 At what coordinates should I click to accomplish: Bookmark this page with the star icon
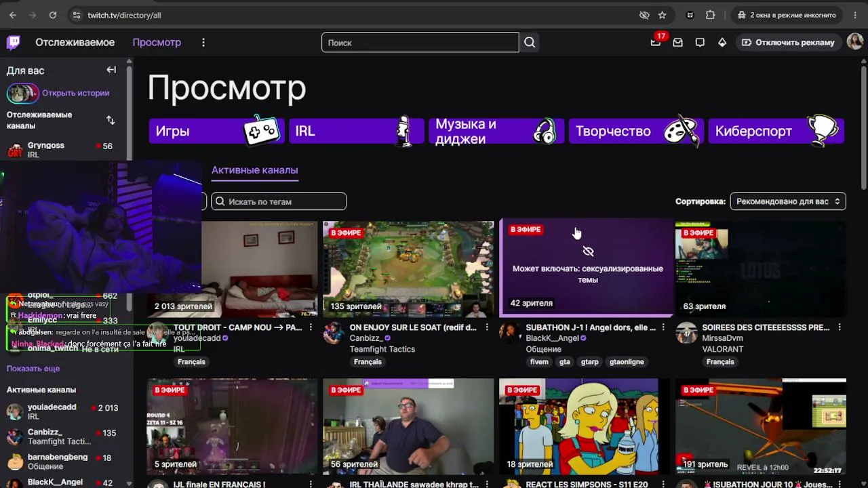(663, 15)
